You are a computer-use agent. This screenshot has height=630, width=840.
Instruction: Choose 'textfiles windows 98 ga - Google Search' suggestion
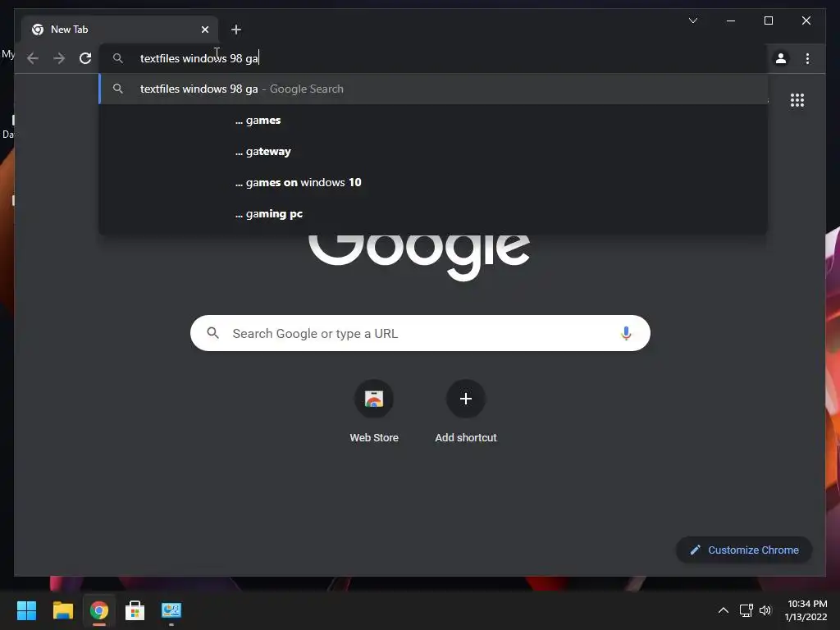click(433, 89)
